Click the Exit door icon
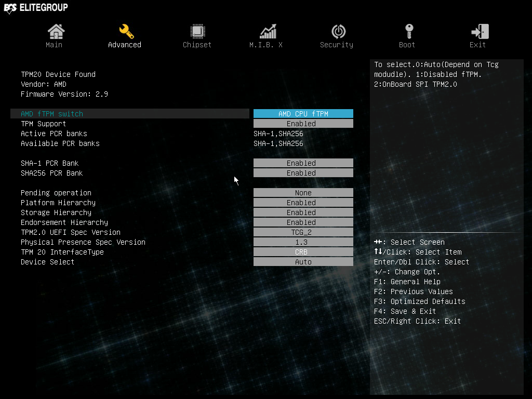 pyautogui.click(x=480, y=32)
